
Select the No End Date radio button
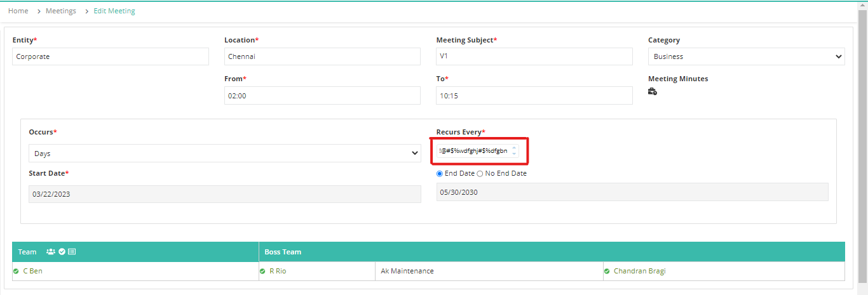coord(480,173)
